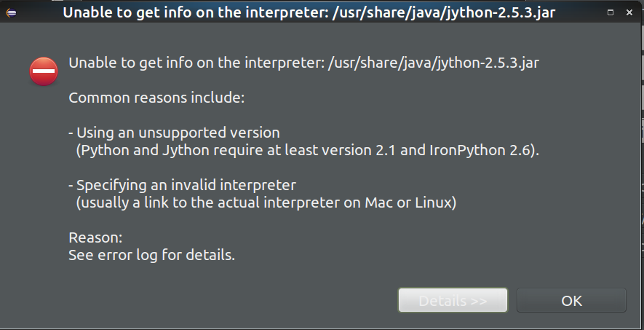
Task: Expand details with the Details >> button
Action: (x=453, y=300)
